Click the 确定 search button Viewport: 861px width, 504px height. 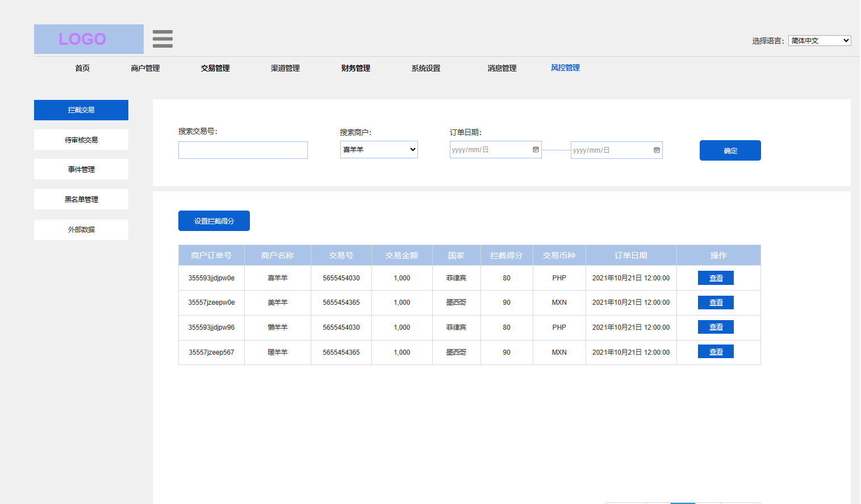click(730, 150)
